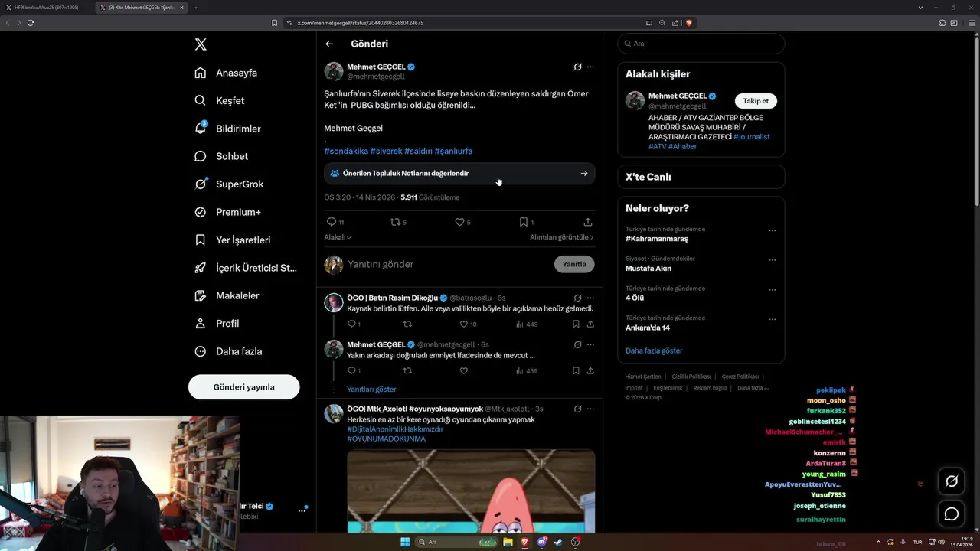Open Sohbet chat page
980x551 pixels.
(221, 156)
